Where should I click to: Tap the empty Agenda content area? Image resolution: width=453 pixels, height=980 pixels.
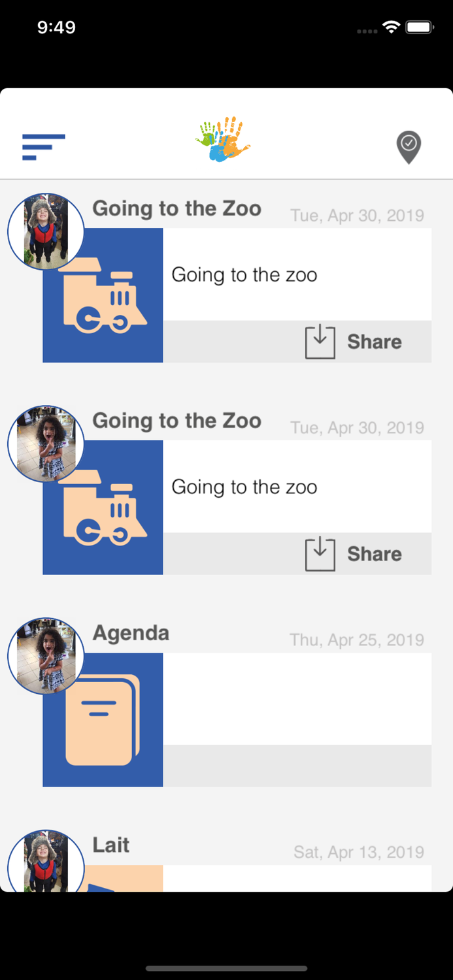coord(297,698)
